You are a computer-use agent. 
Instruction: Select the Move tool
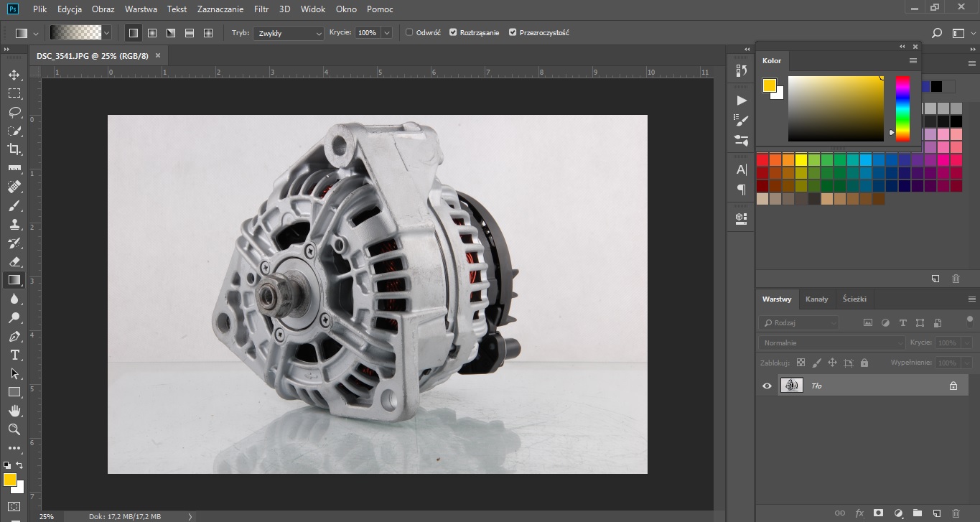pos(14,75)
